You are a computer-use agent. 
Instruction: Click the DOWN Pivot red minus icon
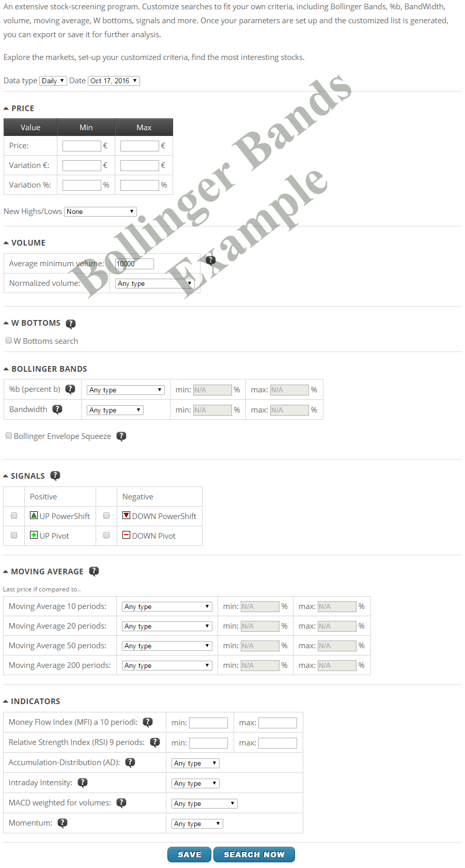[127, 535]
